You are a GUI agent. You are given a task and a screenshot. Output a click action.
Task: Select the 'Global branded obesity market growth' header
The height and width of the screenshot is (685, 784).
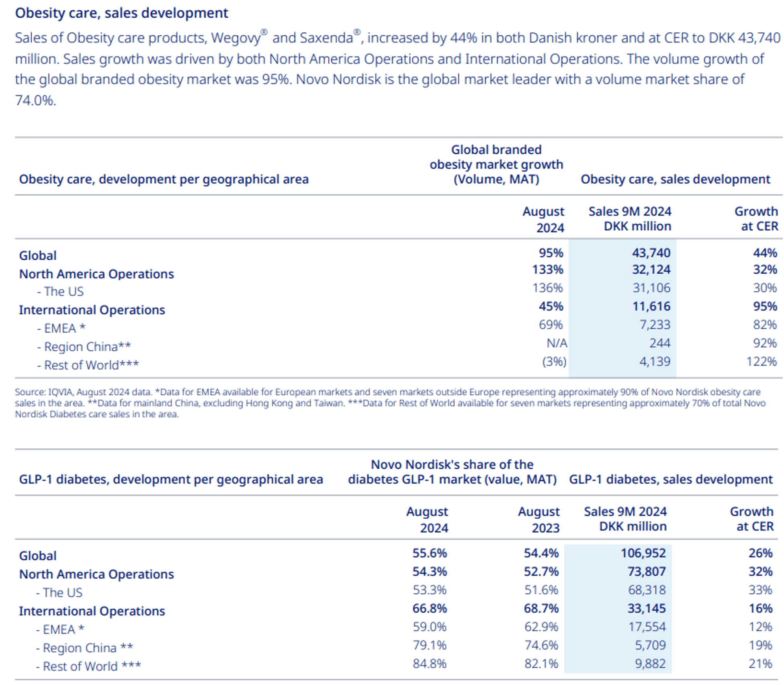[496, 164]
